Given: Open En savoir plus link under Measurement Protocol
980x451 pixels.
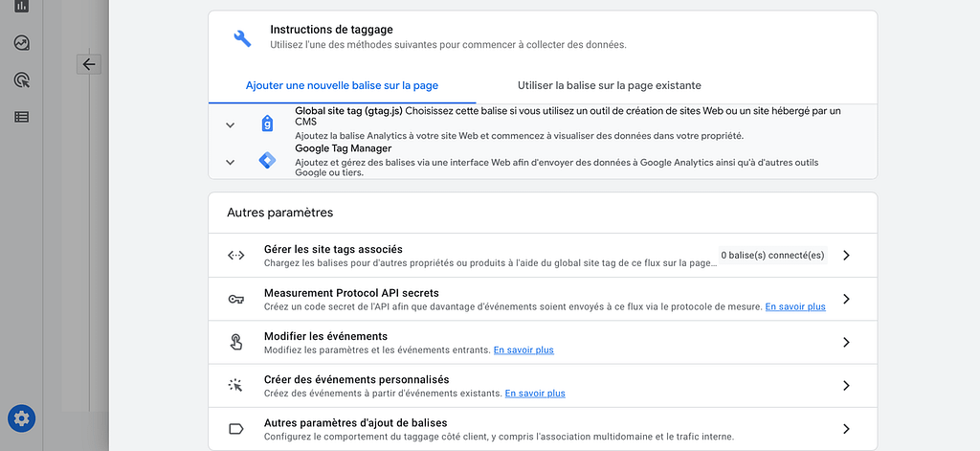Looking at the screenshot, I should pos(795,306).
